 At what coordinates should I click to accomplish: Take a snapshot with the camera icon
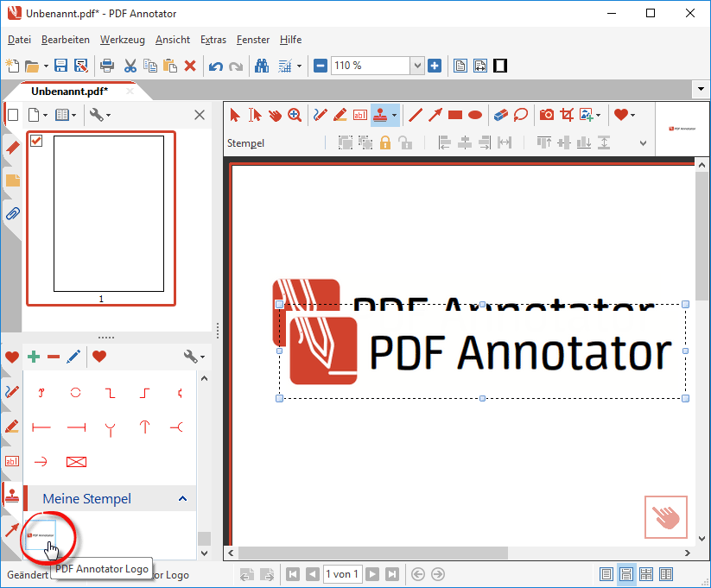coord(546,115)
